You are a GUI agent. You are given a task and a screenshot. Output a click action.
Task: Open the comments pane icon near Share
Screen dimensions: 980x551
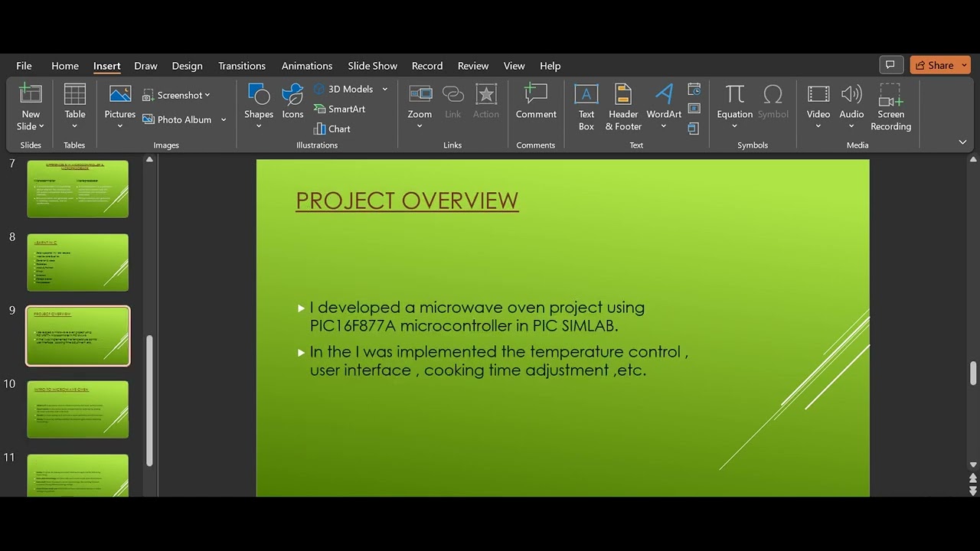click(890, 65)
